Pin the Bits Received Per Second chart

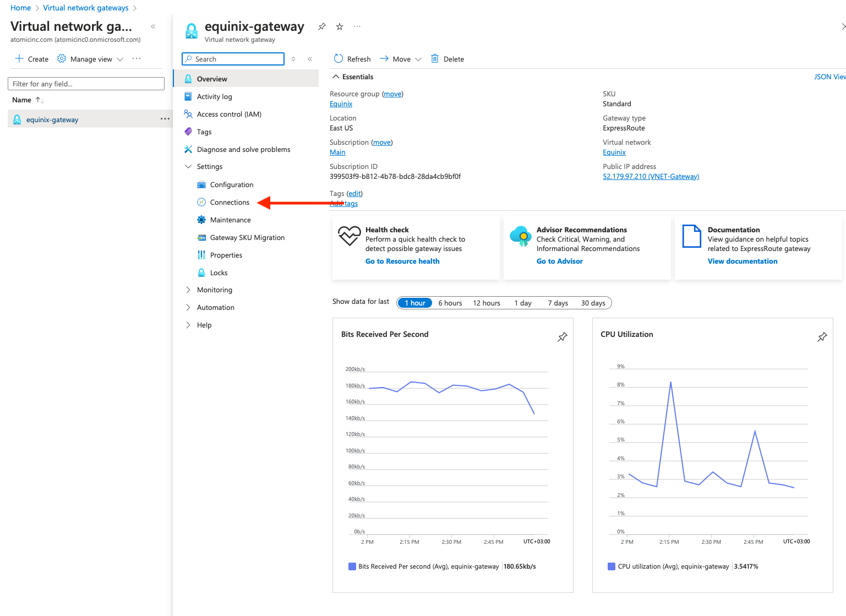pyautogui.click(x=563, y=337)
